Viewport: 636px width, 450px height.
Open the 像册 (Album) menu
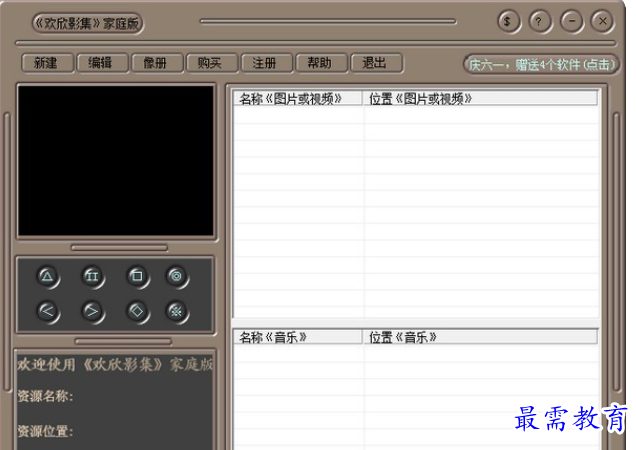pos(157,63)
